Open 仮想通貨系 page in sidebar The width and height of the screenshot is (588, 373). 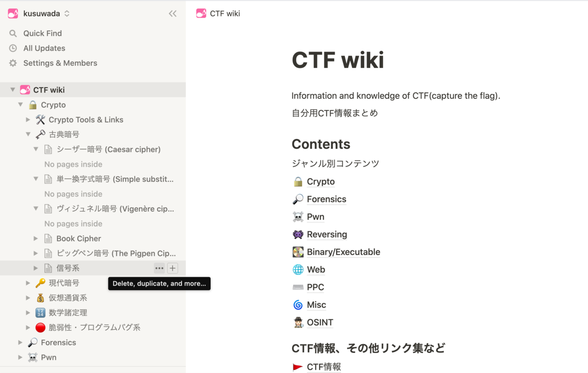click(x=68, y=298)
